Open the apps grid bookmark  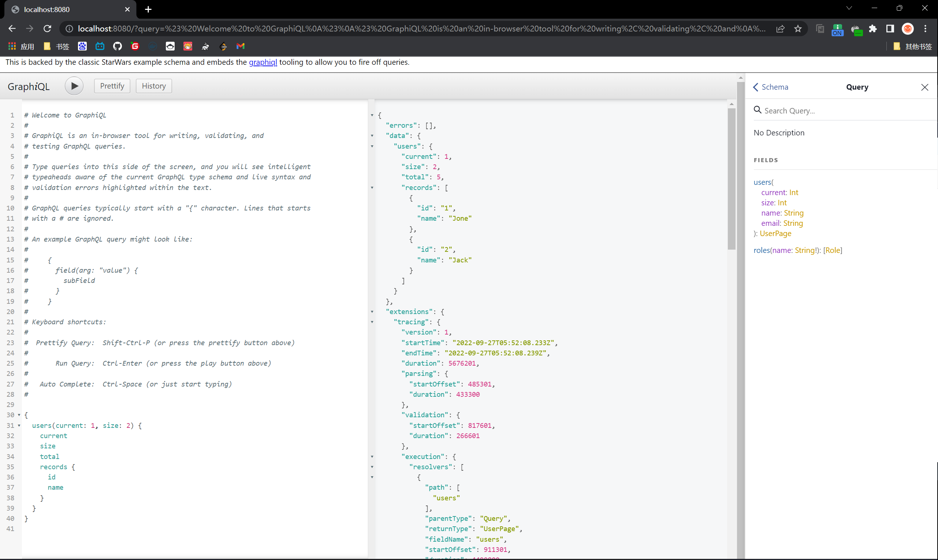pyautogui.click(x=12, y=46)
